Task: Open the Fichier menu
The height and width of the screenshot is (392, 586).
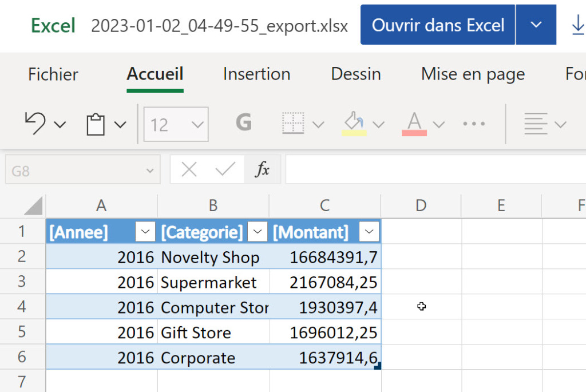Action: point(52,74)
